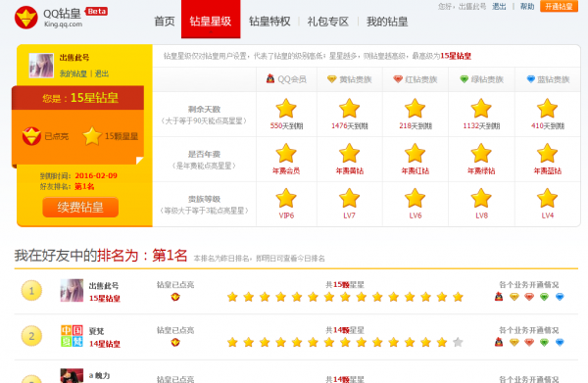This screenshot has width=588, height=383.
Task: Click the QQ钻皇 crown logo
Action: 25,18
